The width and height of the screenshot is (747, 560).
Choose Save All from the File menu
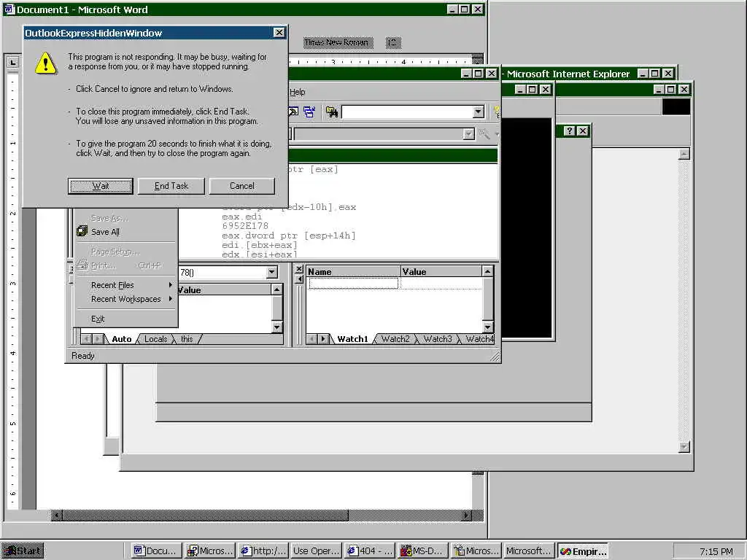105,232
